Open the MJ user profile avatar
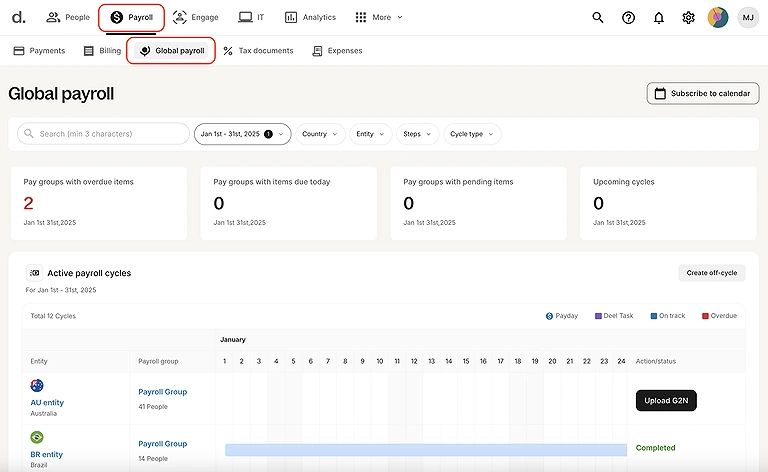Image resolution: width=768 pixels, height=472 pixels. (x=748, y=18)
